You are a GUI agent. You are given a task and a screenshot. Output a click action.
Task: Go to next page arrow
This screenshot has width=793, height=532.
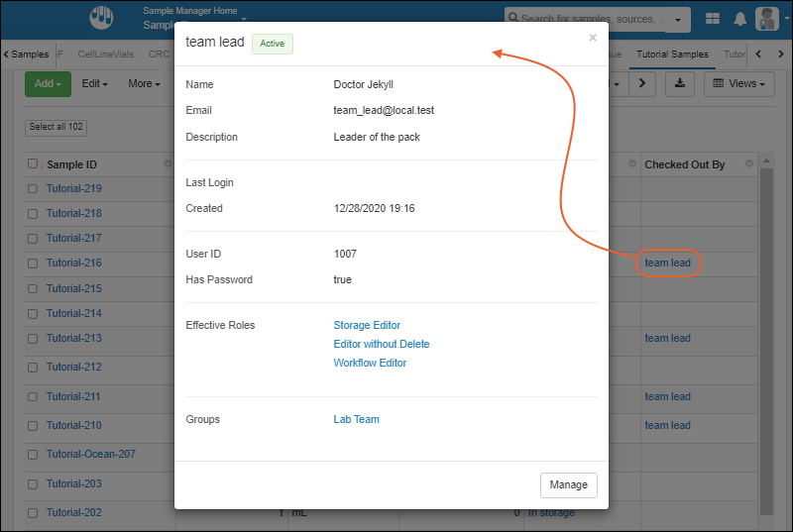point(641,84)
